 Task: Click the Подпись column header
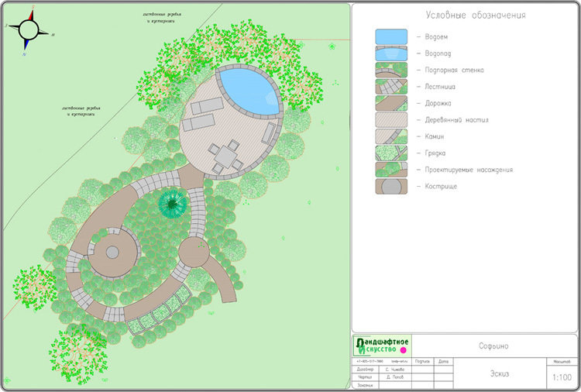click(422, 361)
